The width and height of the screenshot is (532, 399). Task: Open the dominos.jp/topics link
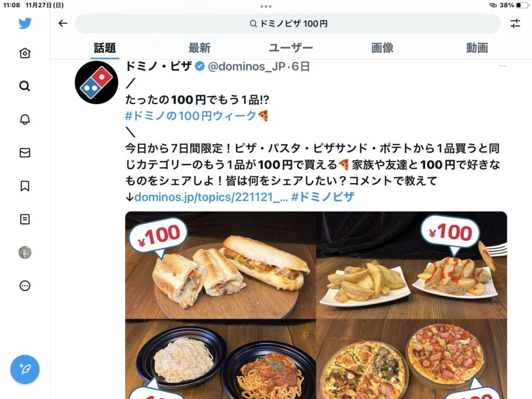click(211, 197)
